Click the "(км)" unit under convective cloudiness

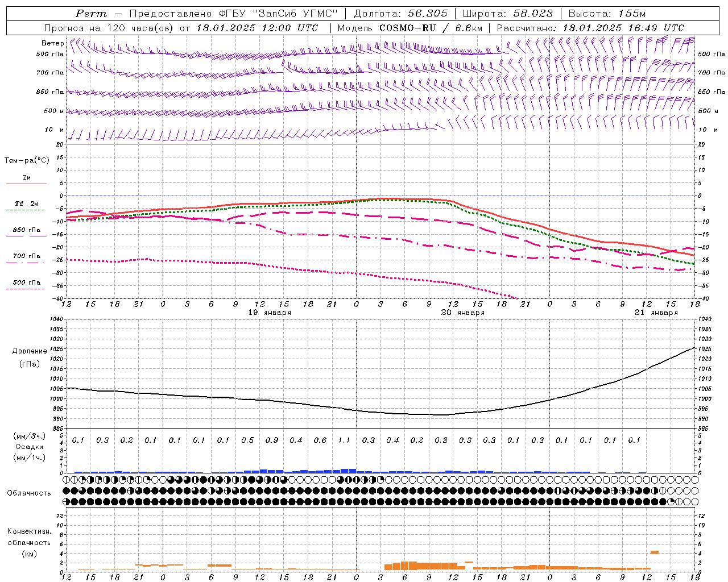(30, 554)
